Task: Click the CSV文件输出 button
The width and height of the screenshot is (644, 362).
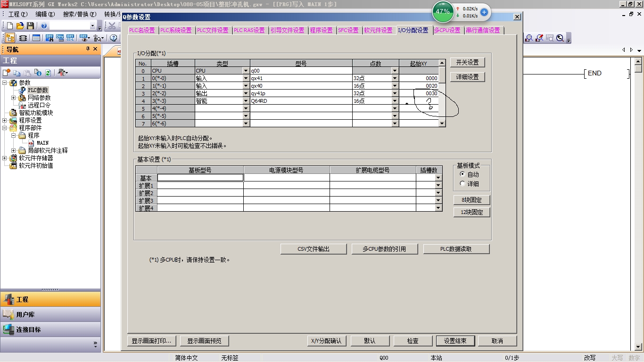Action: click(x=314, y=249)
